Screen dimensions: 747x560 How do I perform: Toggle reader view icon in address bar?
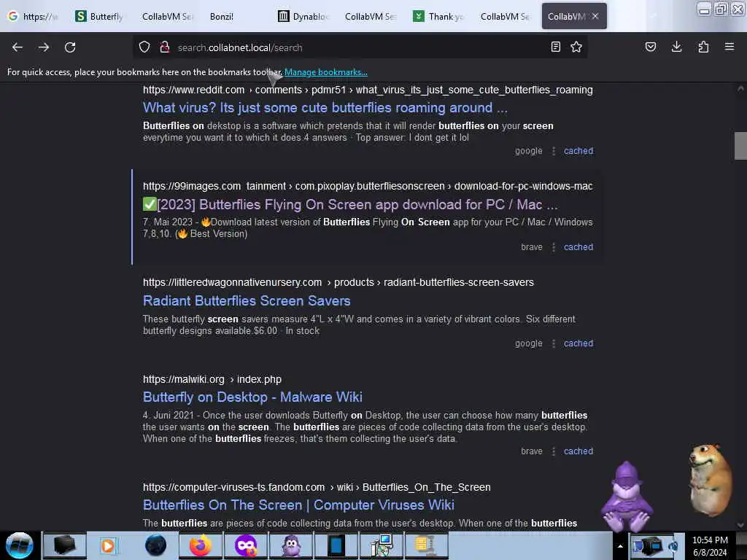[555, 47]
